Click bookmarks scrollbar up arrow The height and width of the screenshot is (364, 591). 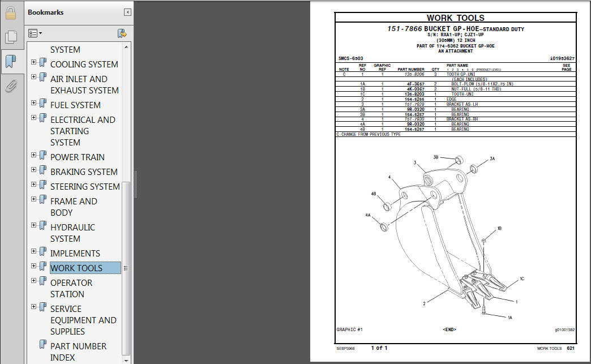(x=126, y=47)
